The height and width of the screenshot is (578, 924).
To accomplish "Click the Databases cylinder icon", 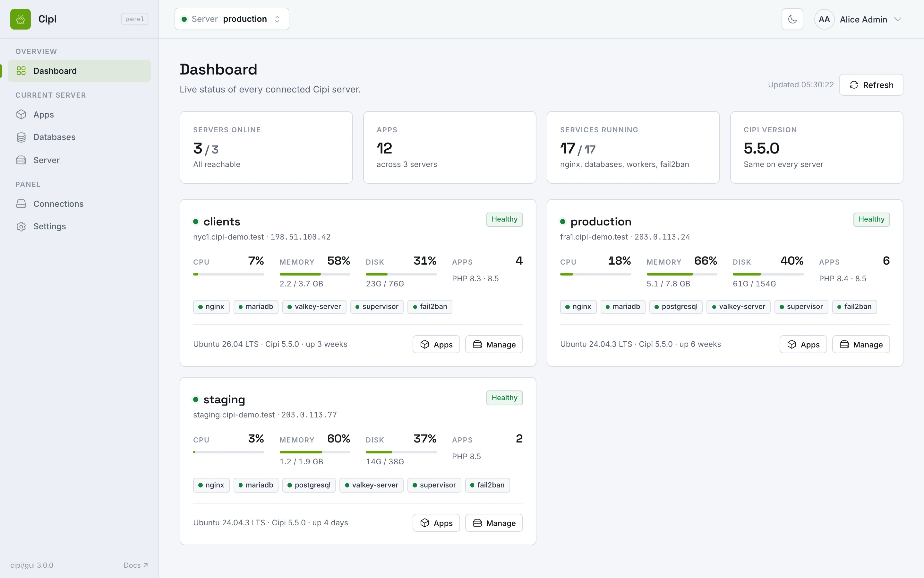I will (21, 137).
